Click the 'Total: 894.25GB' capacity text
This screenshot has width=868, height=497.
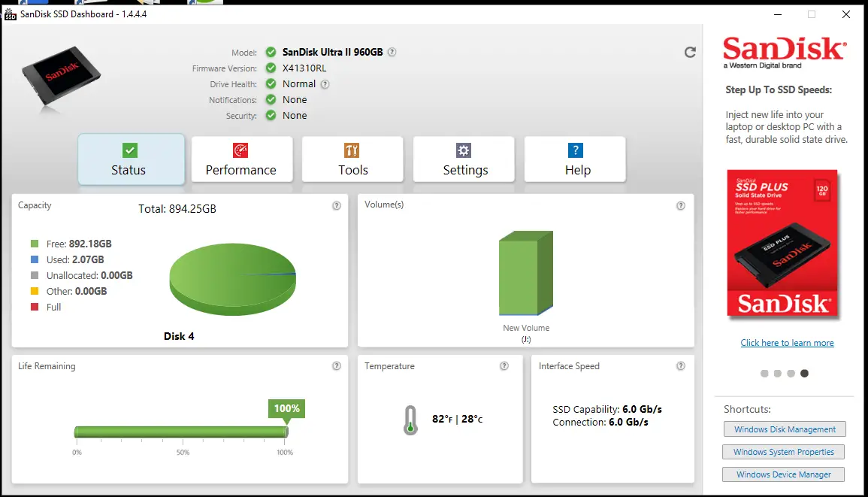[177, 209]
